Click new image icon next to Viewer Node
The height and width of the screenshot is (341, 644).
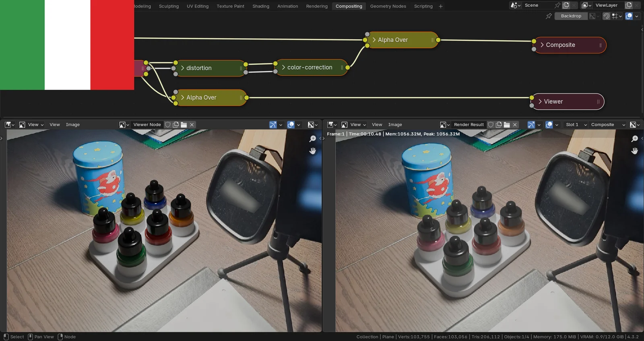coord(176,125)
